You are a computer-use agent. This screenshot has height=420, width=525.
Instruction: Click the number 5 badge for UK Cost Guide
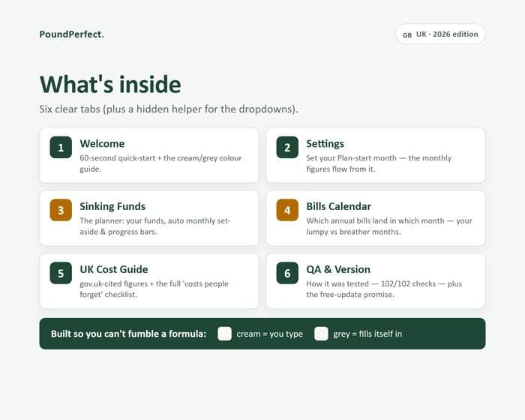tap(61, 273)
